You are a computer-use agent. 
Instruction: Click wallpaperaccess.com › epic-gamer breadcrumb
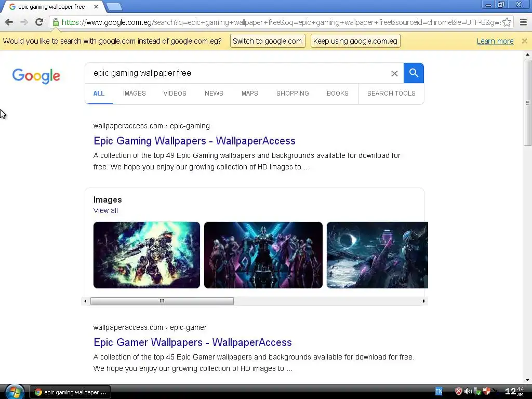pyautogui.click(x=150, y=327)
